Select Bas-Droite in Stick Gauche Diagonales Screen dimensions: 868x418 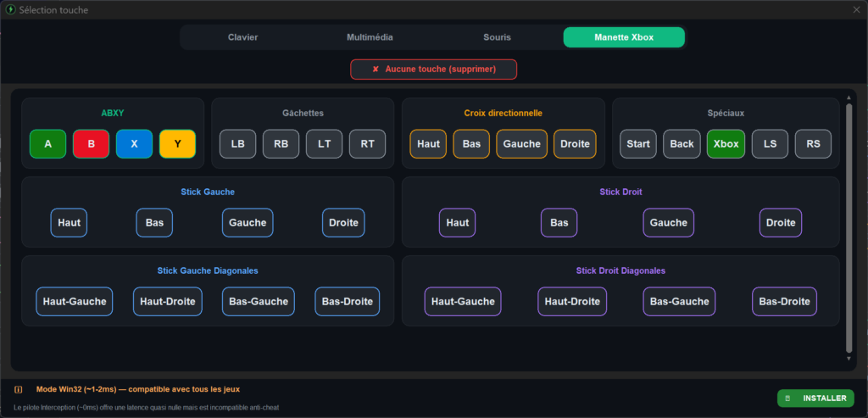pyautogui.click(x=348, y=302)
